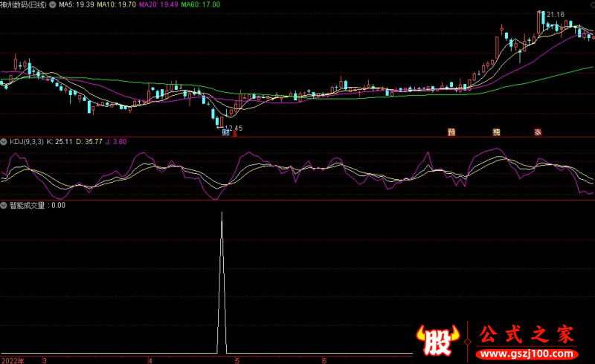Expand the main chart indicator dropdown arrow
The image size is (595, 364).
[52, 4]
